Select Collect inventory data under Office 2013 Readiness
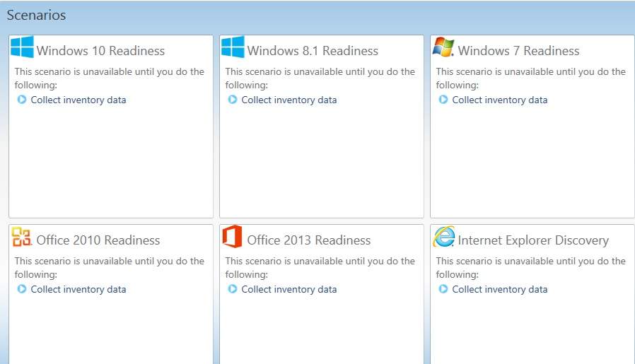This screenshot has height=364, width=635. click(x=289, y=289)
